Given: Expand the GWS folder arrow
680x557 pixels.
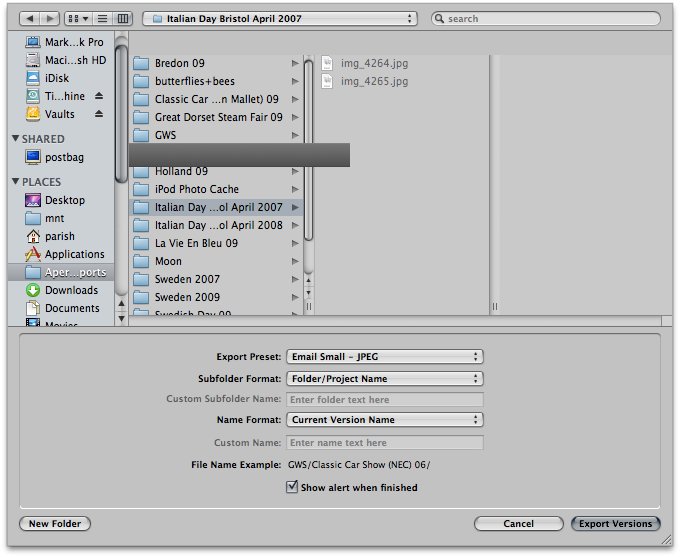Looking at the screenshot, I should pyautogui.click(x=295, y=135).
